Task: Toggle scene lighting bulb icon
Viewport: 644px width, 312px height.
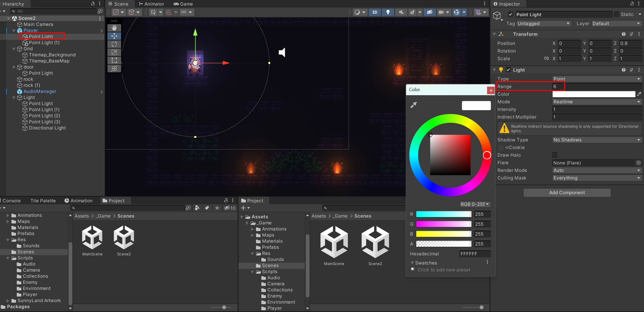Action: click(x=388, y=12)
